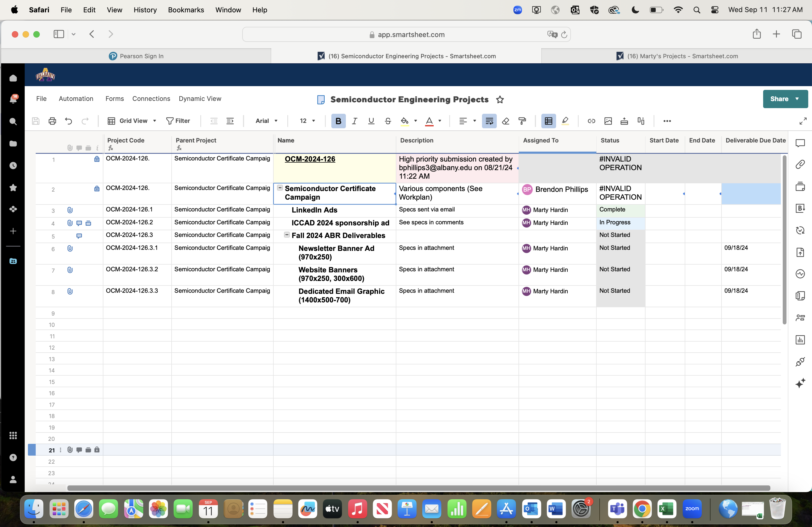Open the Forms menu
This screenshot has height=527, width=812.
coord(115,99)
